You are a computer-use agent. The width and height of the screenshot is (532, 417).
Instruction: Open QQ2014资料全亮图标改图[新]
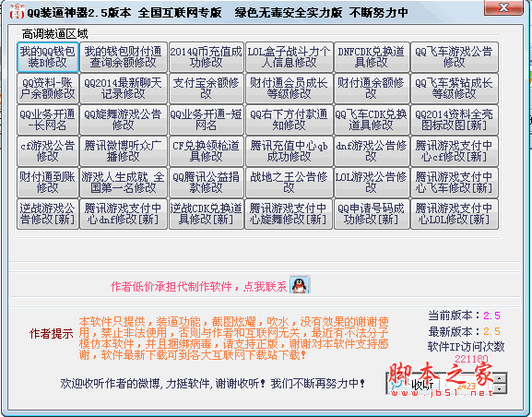tap(454, 120)
